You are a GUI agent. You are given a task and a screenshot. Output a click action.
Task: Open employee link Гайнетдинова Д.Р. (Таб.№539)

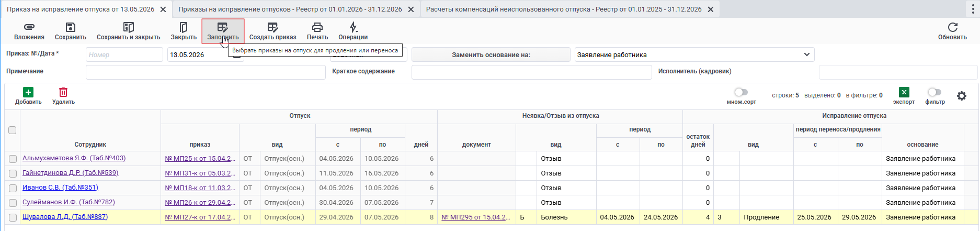pyautogui.click(x=70, y=173)
